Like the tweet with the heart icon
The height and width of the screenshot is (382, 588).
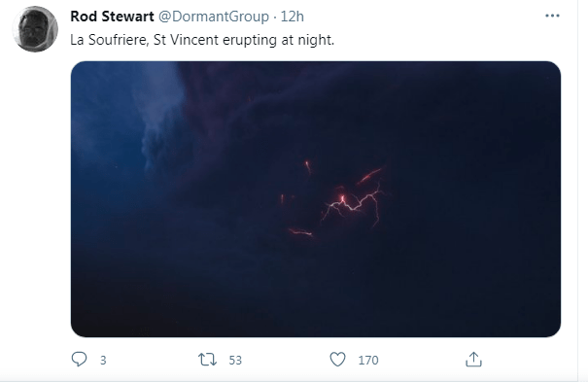[337, 359]
